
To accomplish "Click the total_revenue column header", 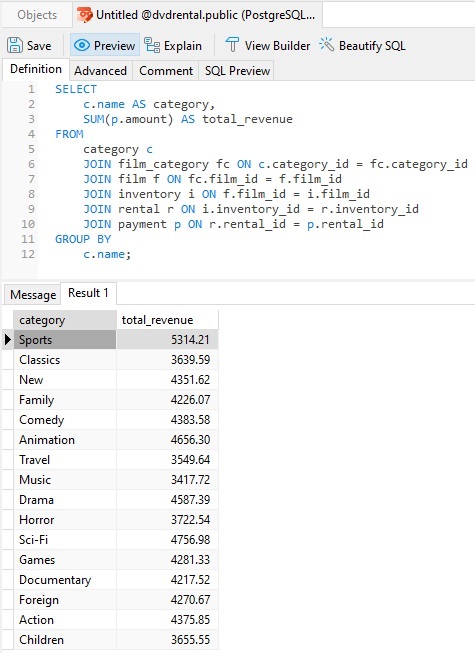I will [x=167, y=320].
